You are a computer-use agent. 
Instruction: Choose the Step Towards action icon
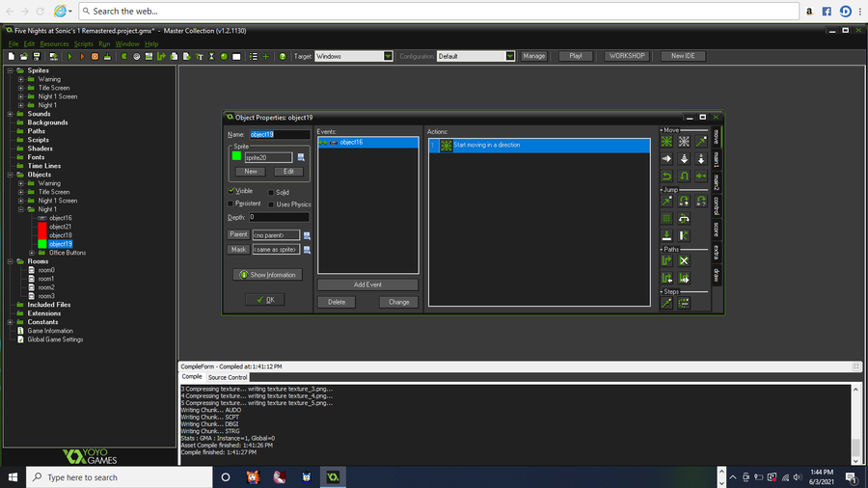click(x=666, y=303)
